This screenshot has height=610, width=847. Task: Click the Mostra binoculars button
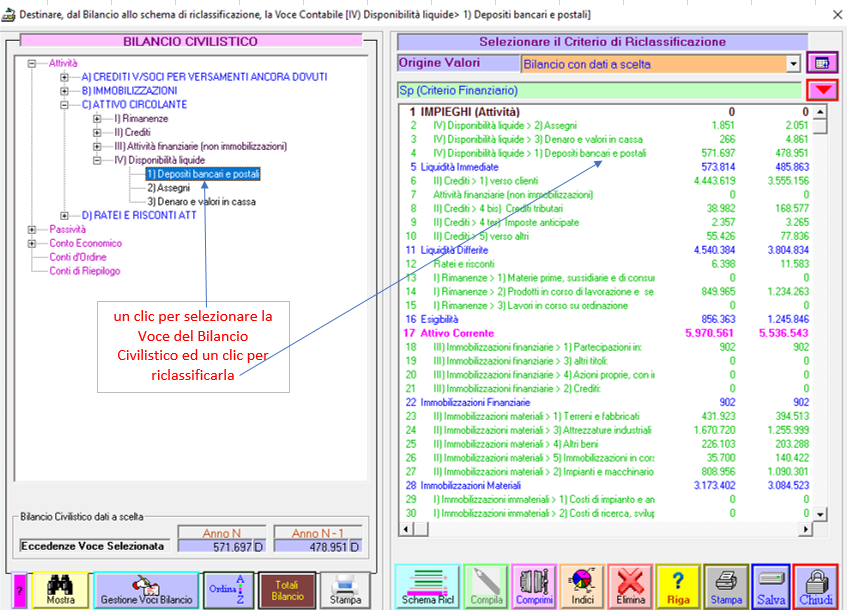(x=60, y=590)
